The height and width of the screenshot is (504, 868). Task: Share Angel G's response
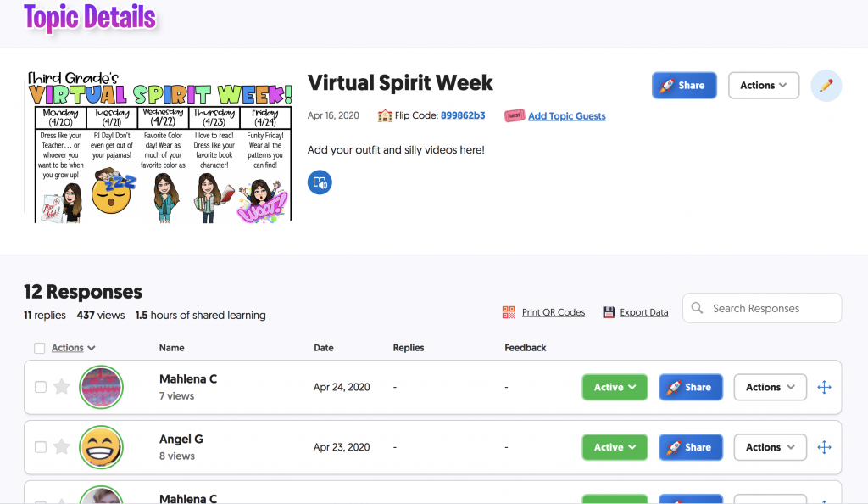(690, 447)
